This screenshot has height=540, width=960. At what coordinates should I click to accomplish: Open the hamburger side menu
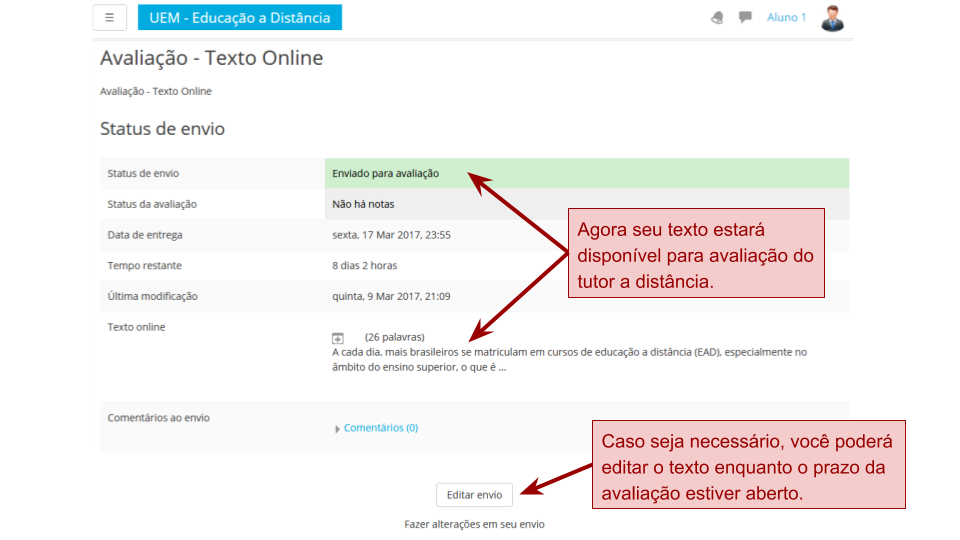(x=109, y=17)
